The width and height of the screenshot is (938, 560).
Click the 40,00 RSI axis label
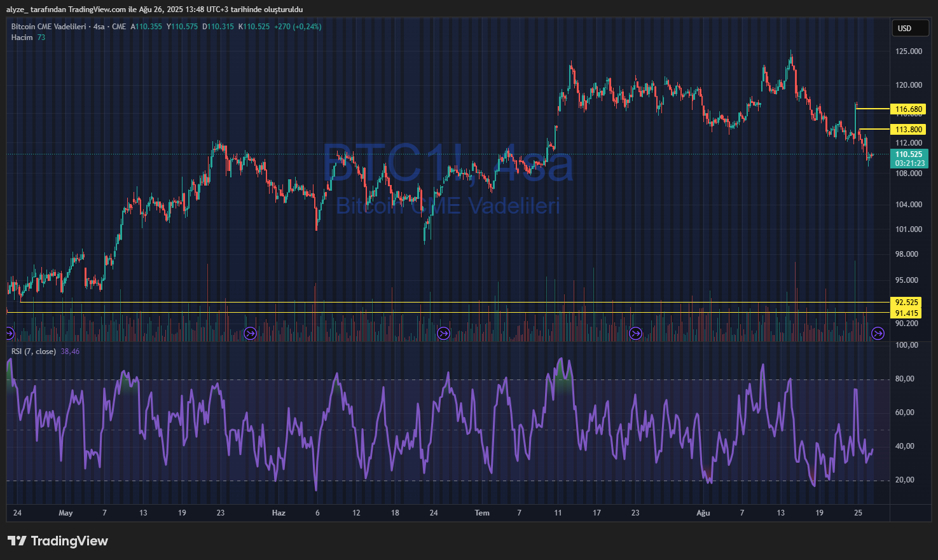(x=905, y=446)
